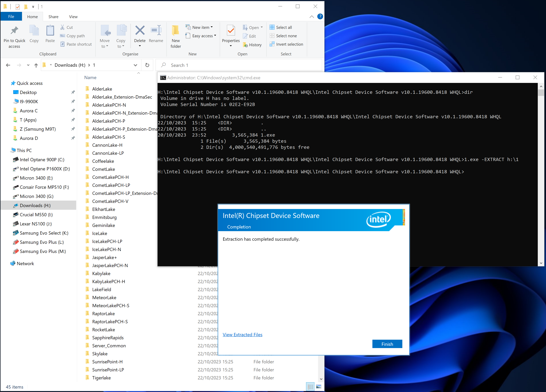
Task: Switch to large icons view toggle
Action: (318, 387)
